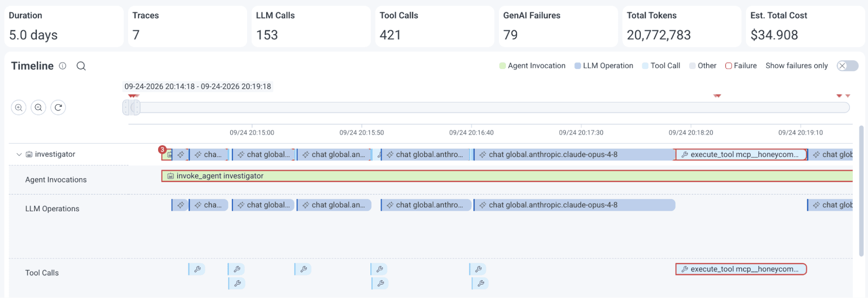Click the leftmost wrench tool call span
Viewport: 868px width, 298px height.
point(197,269)
